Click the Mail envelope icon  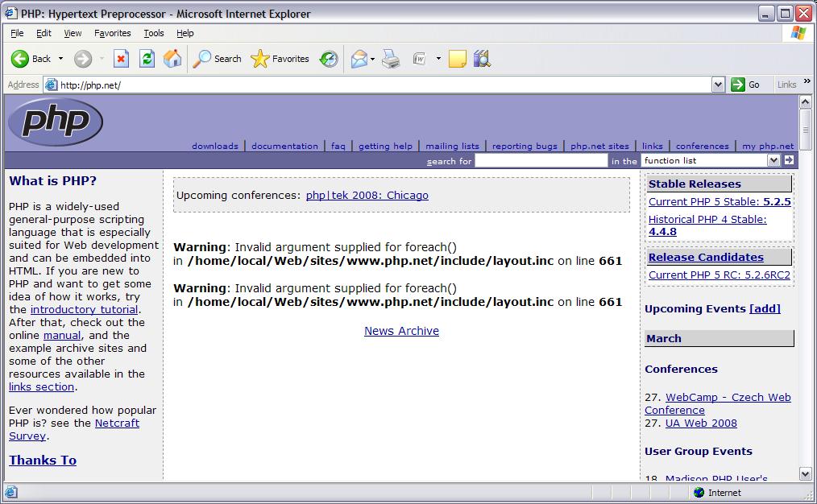click(359, 59)
